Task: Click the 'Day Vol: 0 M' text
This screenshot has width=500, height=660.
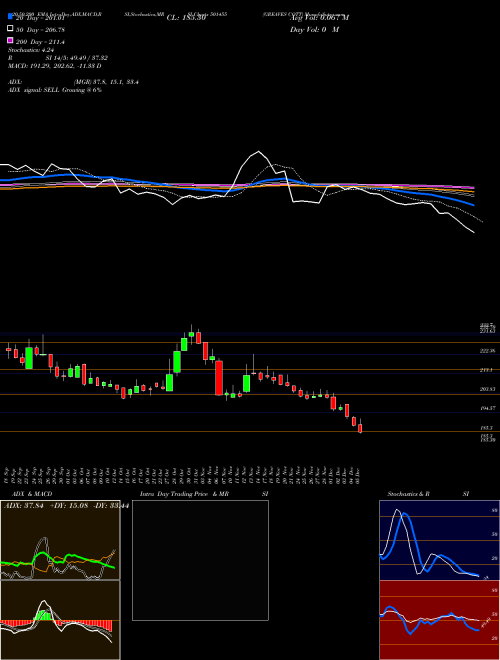Action: tap(314, 30)
